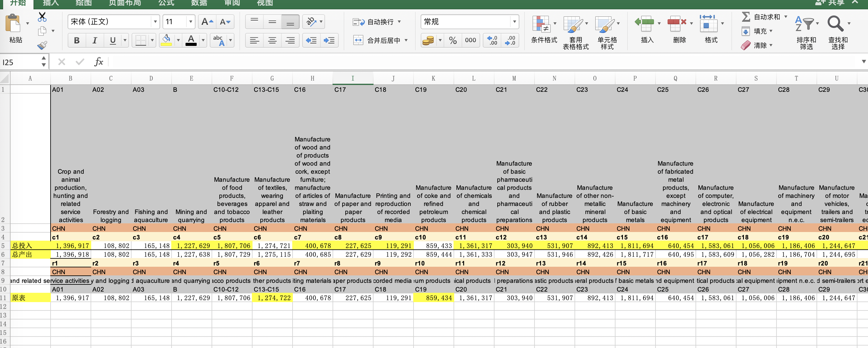
Task: Expand the font size 11 dropdown
Action: coord(191,22)
